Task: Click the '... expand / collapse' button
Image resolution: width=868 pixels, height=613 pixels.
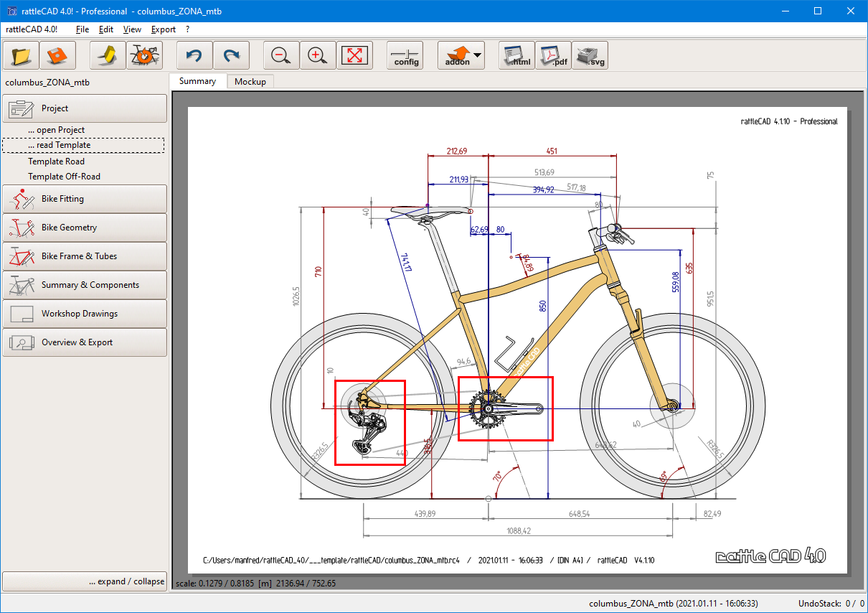Action: click(85, 581)
